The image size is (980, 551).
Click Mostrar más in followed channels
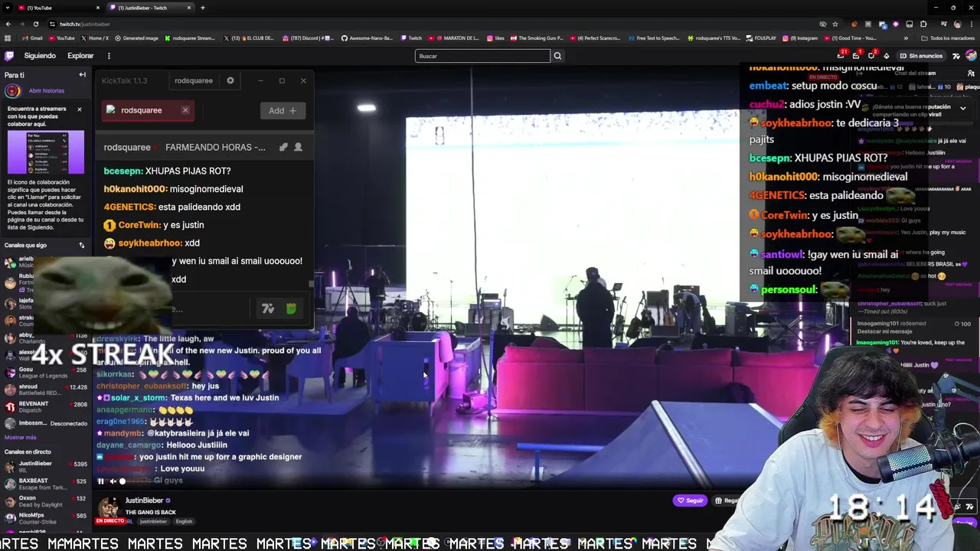click(x=20, y=437)
